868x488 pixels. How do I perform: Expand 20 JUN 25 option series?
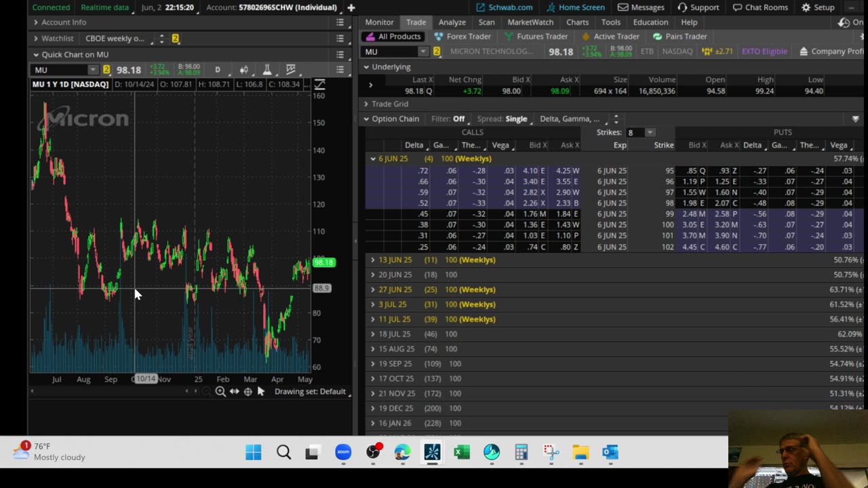(372, 274)
